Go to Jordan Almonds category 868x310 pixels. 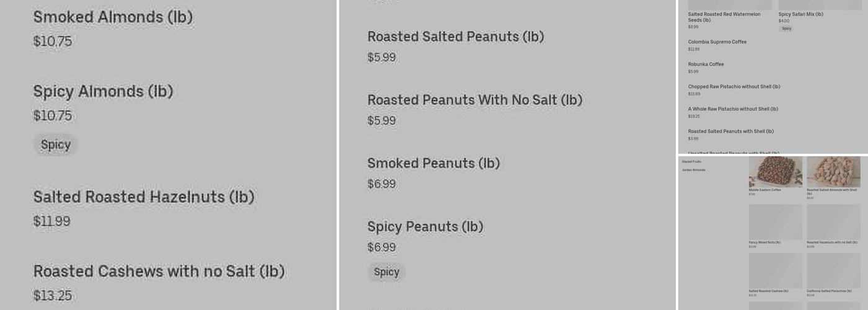point(693,170)
